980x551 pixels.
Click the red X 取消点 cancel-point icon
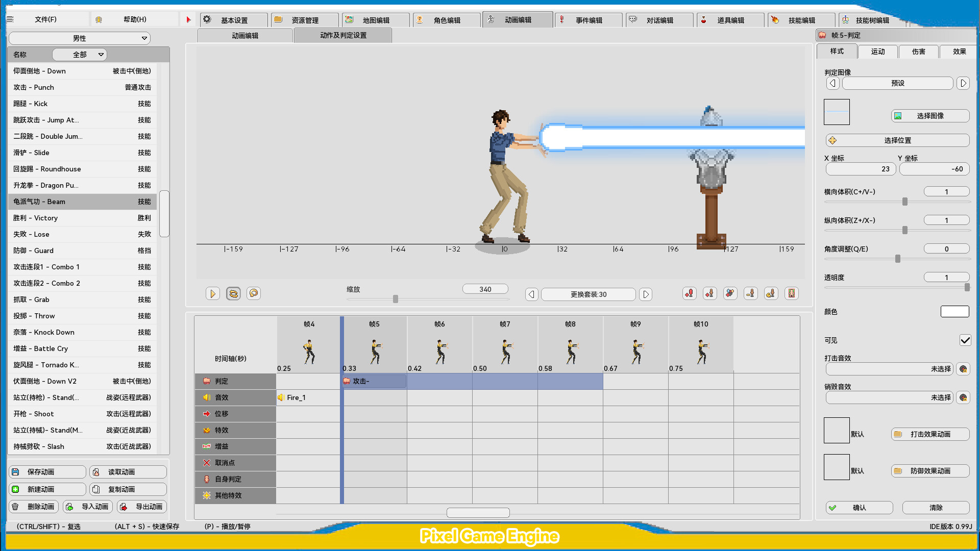point(206,463)
